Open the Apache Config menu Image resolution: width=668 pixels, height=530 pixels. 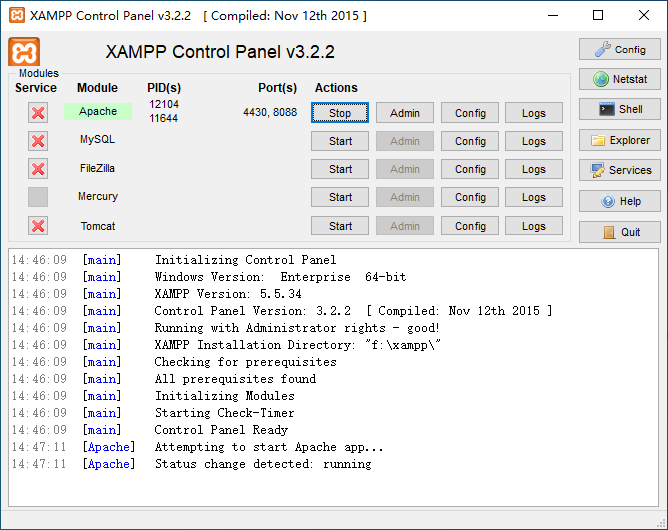470,113
